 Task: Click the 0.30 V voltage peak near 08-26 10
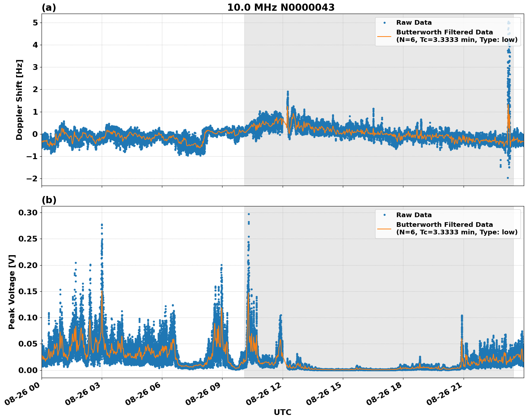(249, 214)
